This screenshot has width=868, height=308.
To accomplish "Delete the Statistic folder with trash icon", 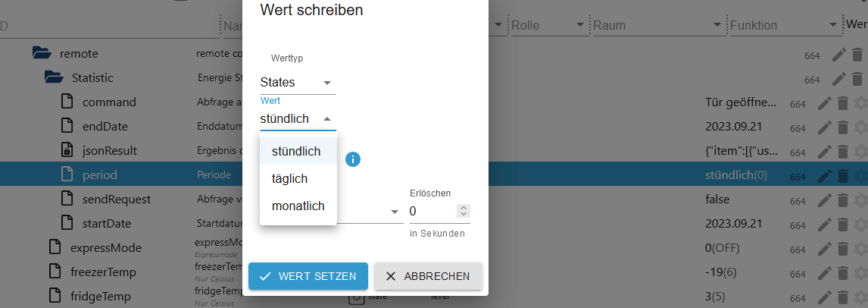I will [x=857, y=79].
